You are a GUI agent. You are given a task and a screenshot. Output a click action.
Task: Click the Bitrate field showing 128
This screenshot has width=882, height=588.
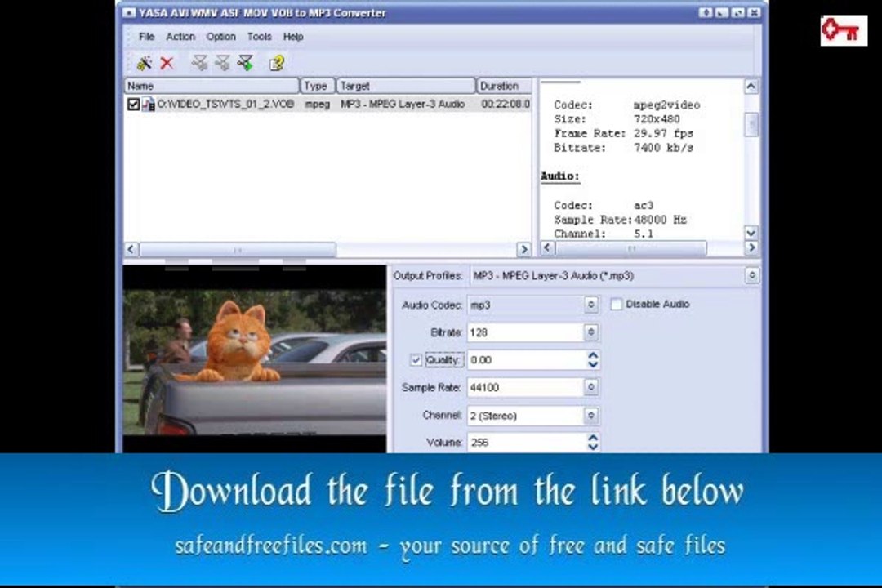pos(525,332)
